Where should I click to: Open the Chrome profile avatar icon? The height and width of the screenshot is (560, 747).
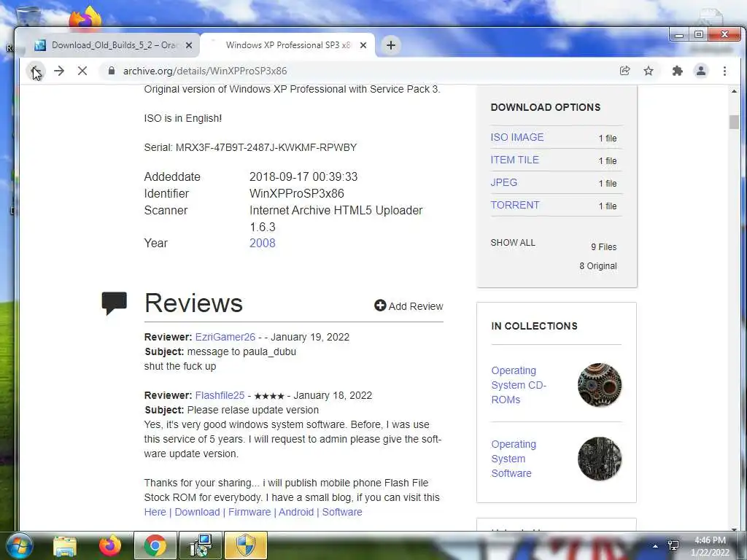pyautogui.click(x=701, y=71)
